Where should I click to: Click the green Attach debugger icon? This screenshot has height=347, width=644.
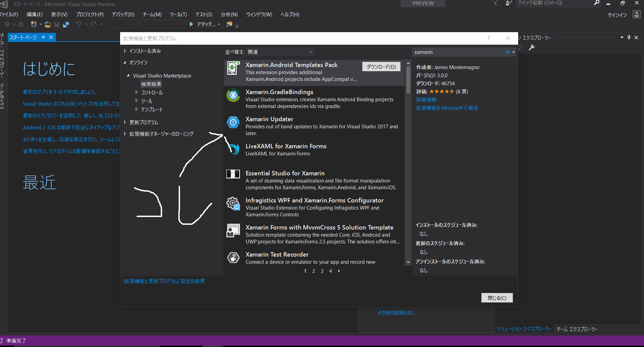[191, 24]
